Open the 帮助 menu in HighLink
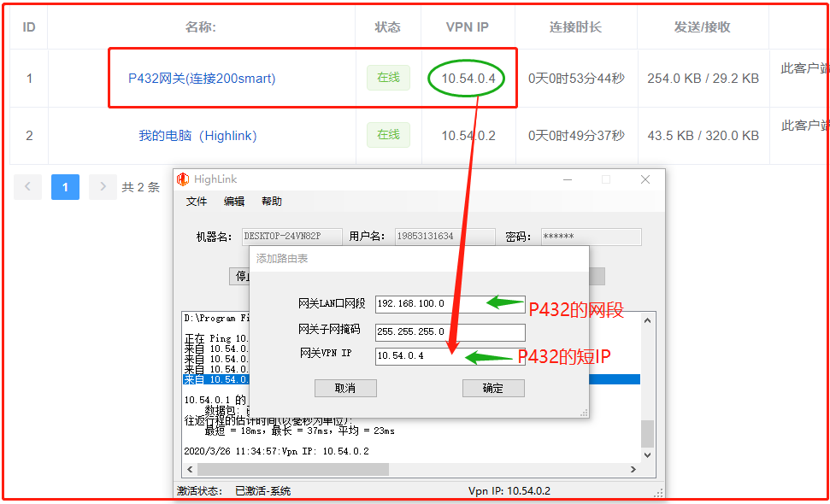Screen dimensions: 830x504 272,202
